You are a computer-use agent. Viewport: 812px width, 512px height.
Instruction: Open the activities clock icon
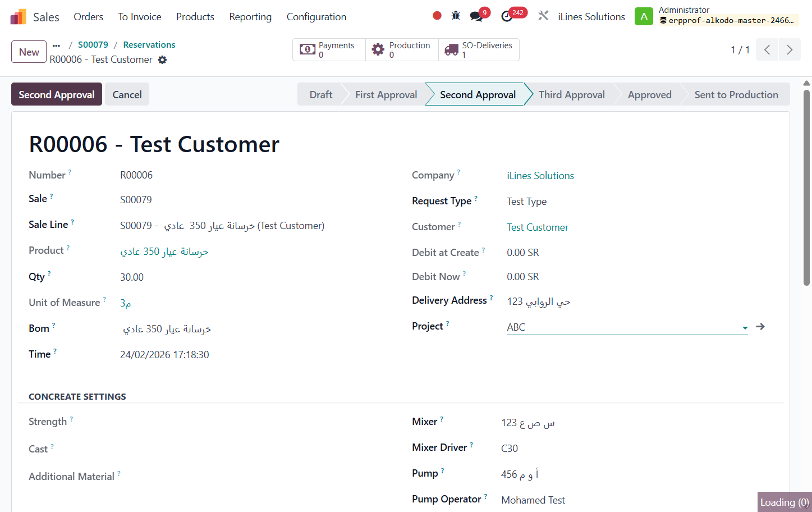tap(507, 16)
